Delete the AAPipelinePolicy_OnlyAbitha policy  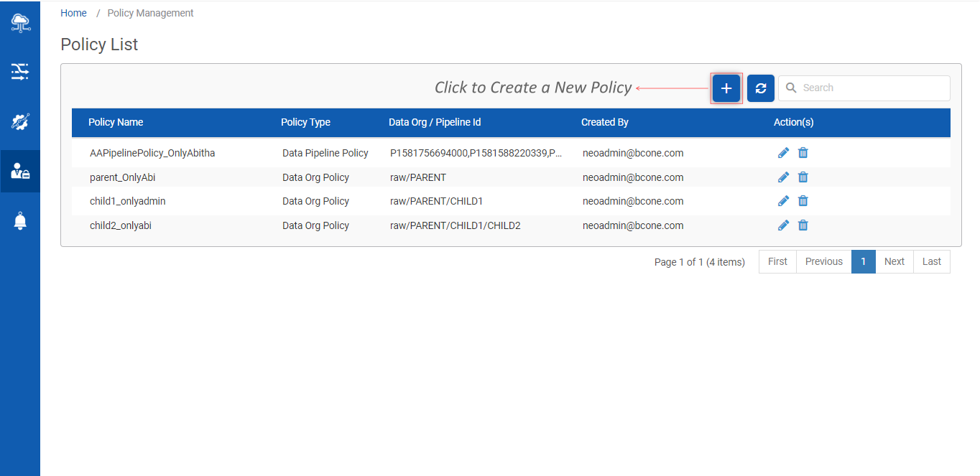click(x=803, y=153)
